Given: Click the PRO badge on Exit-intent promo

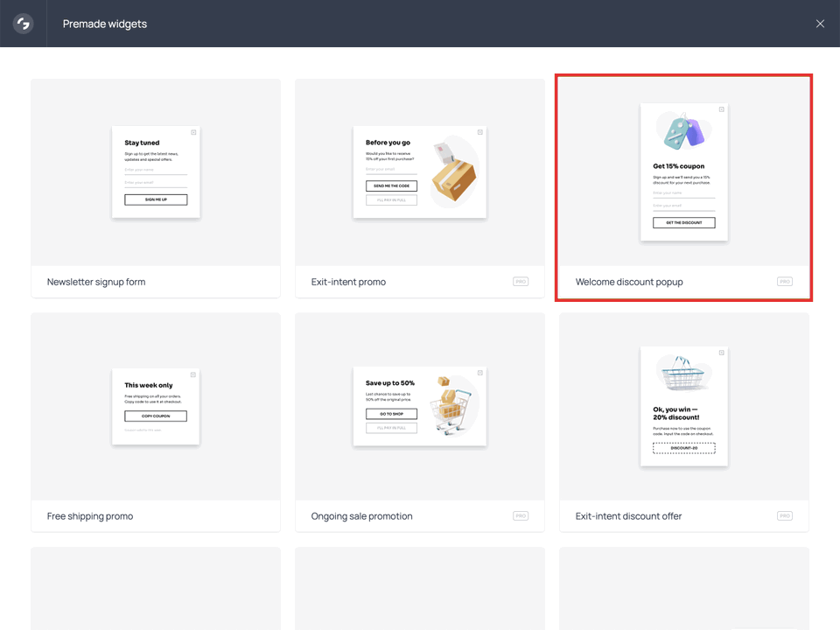Looking at the screenshot, I should tap(520, 281).
